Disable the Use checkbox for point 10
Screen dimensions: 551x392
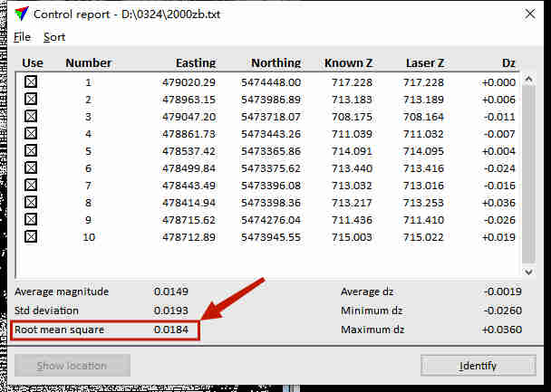click(31, 237)
